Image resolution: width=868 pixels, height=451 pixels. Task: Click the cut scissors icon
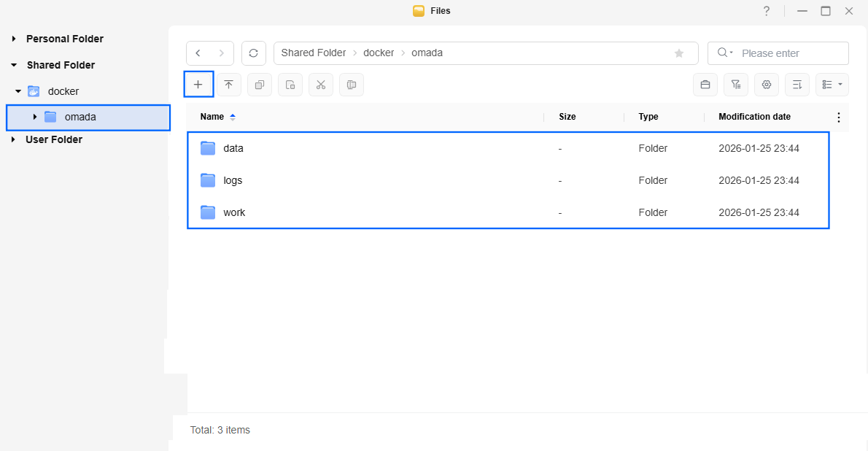(320, 85)
